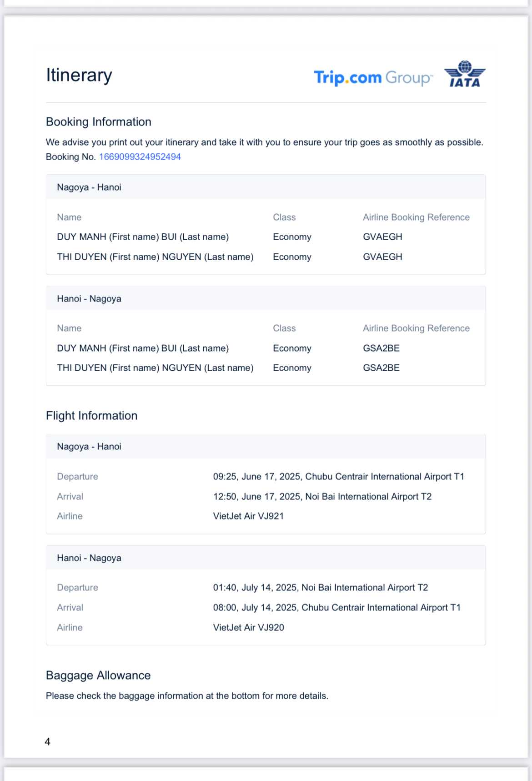
Task: Click the 08:00 July 14 arrival details
Action: (x=336, y=608)
